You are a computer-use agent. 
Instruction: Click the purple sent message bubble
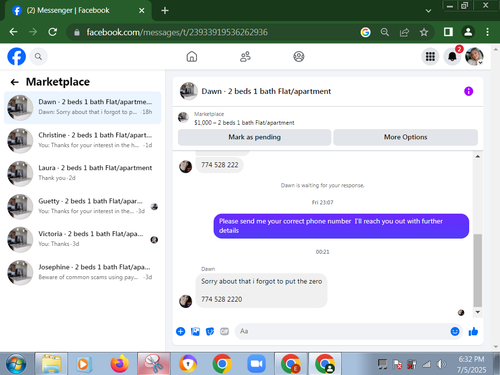point(341,226)
